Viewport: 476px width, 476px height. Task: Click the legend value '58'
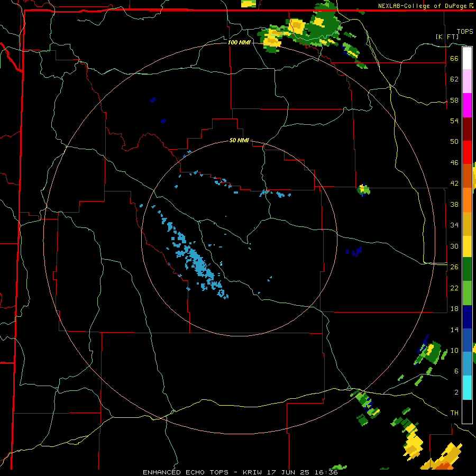click(x=454, y=100)
